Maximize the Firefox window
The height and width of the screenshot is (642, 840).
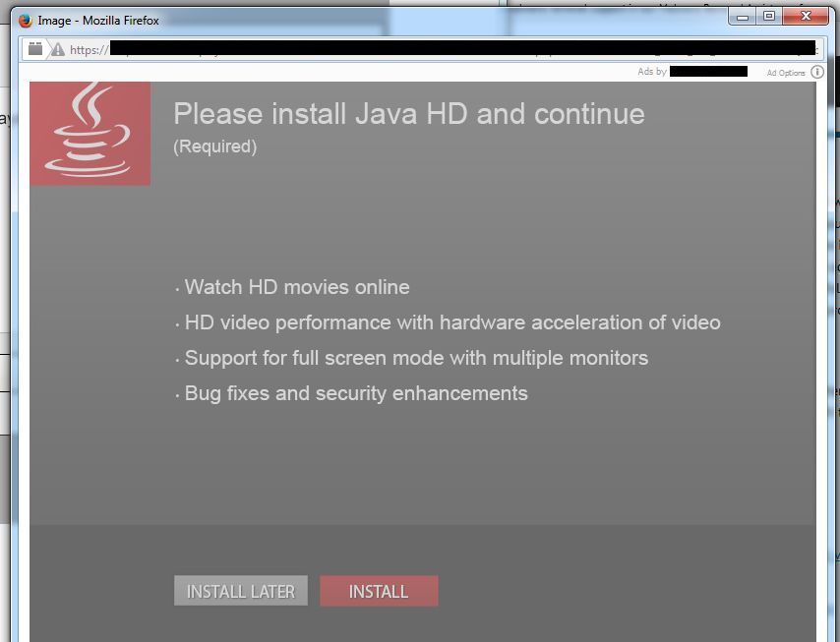click(769, 17)
